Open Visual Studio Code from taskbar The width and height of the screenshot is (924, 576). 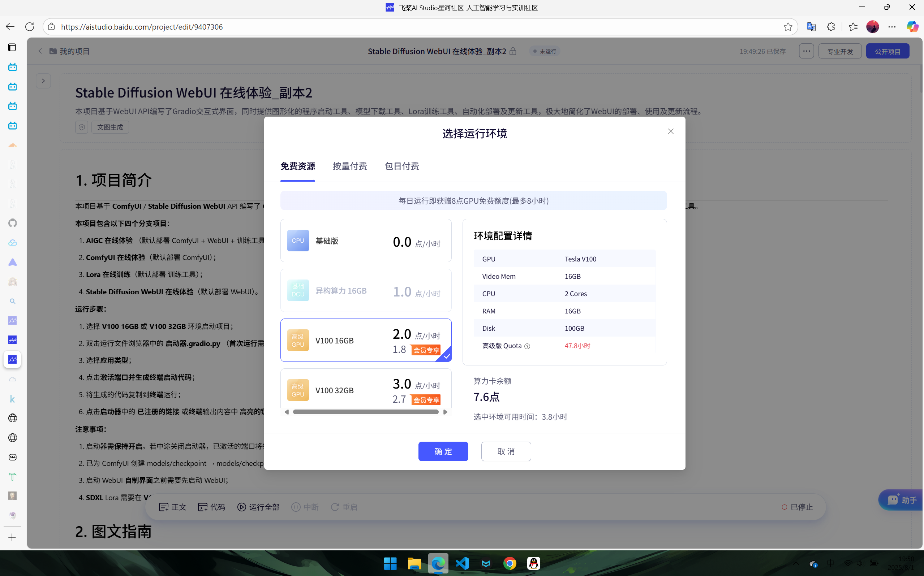coord(461,563)
